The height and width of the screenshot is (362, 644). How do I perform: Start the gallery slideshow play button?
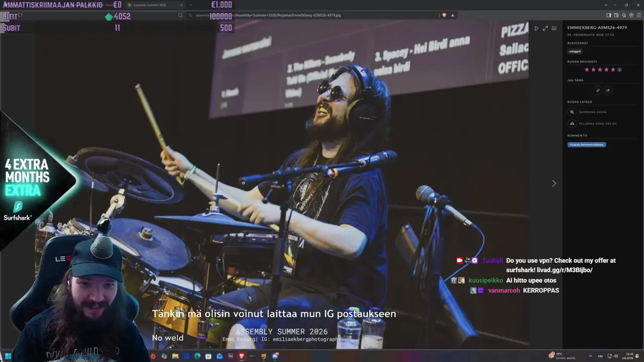536,28
